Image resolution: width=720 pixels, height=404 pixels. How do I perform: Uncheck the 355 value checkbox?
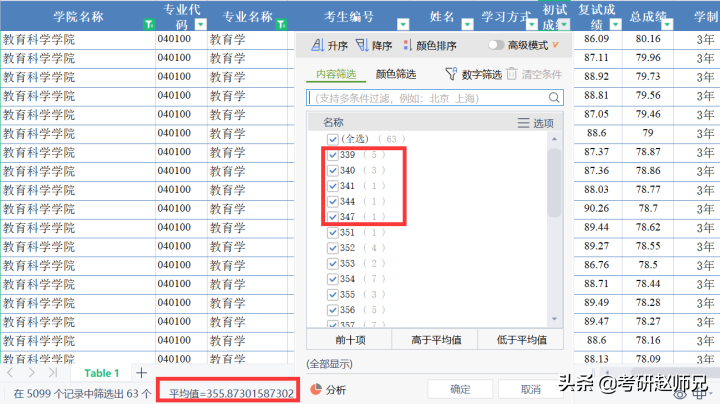tap(333, 294)
